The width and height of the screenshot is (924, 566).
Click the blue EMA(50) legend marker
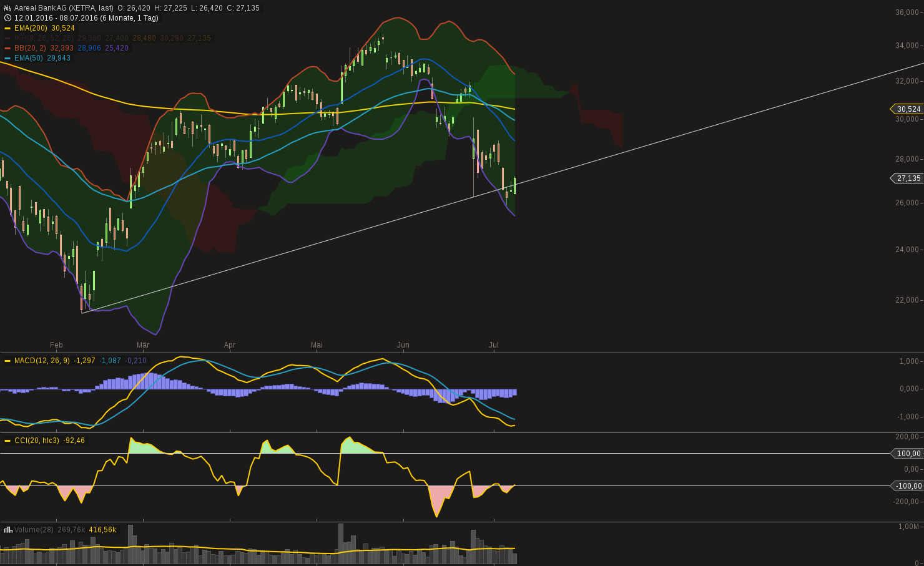(7, 58)
